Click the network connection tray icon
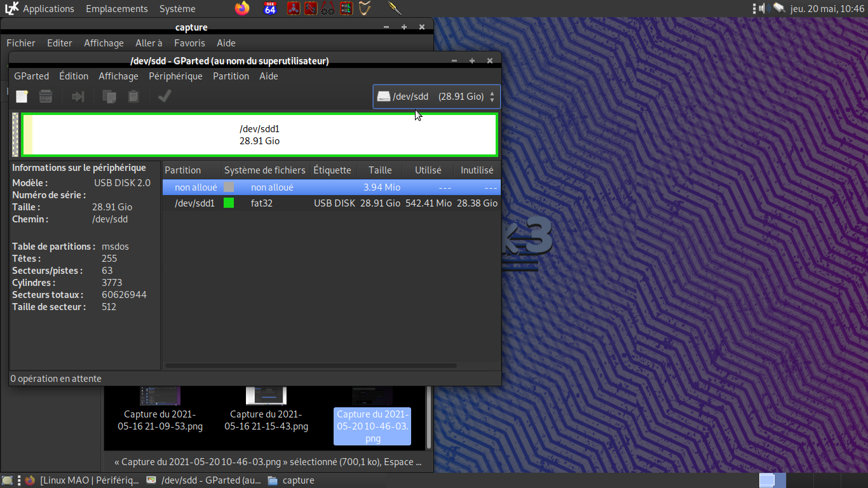This screenshot has height=488, width=868. pyautogui.click(x=778, y=8)
